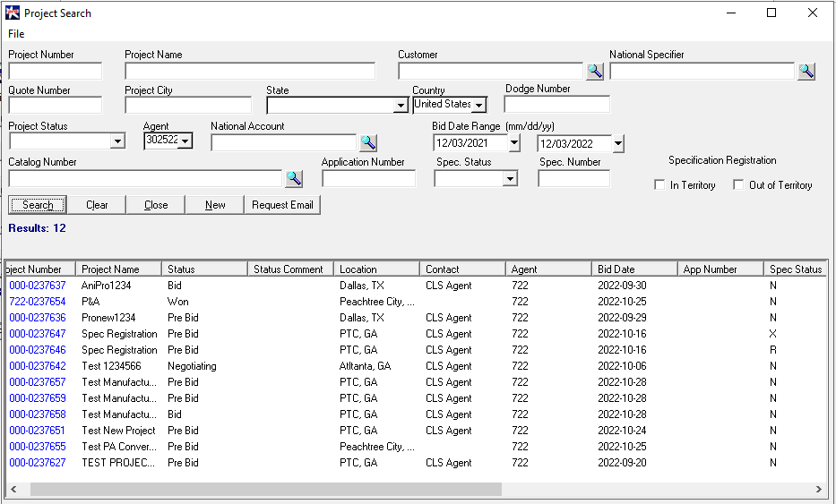The width and height of the screenshot is (836, 504).
Task: Enable the In Territory checkbox
Action: (x=660, y=185)
